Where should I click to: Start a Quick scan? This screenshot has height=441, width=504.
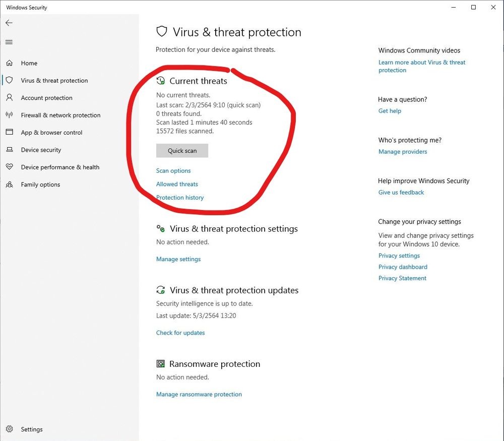[182, 150]
